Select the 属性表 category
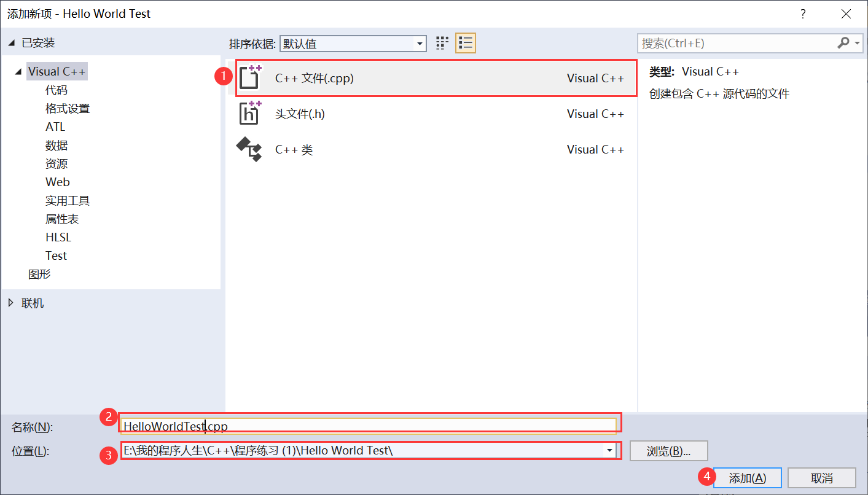868x495 pixels. point(62,219)
